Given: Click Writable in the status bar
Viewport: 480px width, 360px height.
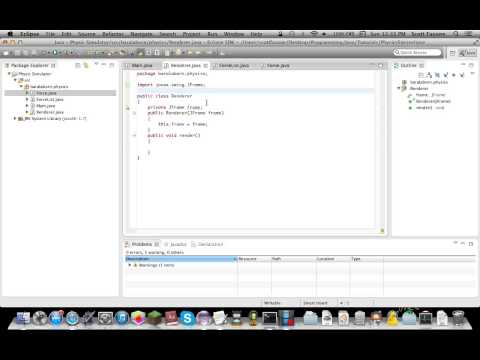Looking at the screenshot, I should pos(272,303).
